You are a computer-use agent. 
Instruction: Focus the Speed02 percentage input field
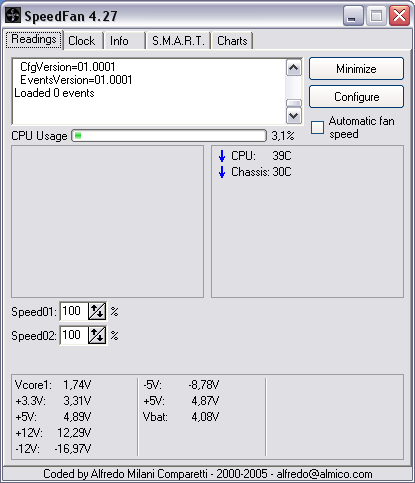(74, 335)
